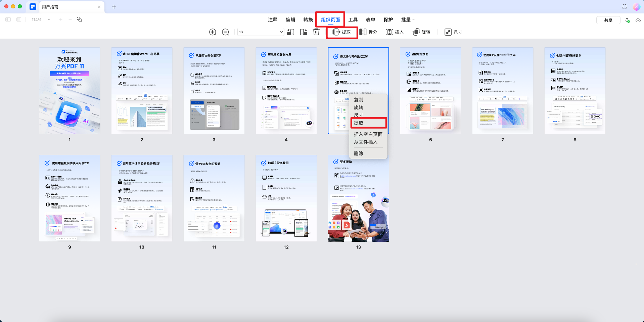
Task: Open the 批量 batch dropdown menu
Action: (407, 19)
